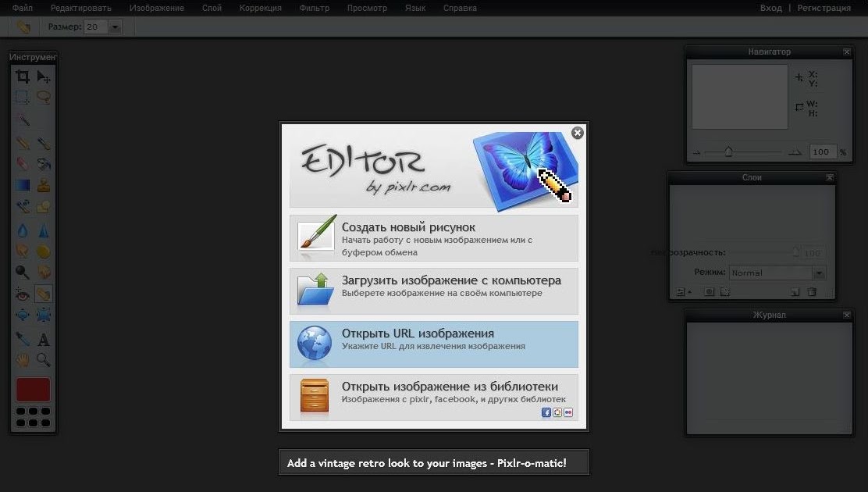Select the rectangular Marquee tool
The height and width of the screenshot is (492, 868).
tap(23, 98)
